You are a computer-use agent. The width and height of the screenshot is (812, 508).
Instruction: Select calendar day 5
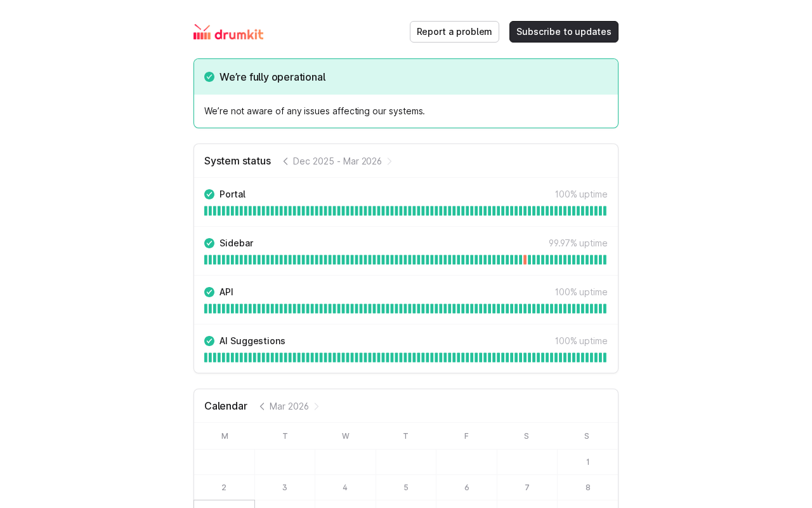tap(406, 488)
